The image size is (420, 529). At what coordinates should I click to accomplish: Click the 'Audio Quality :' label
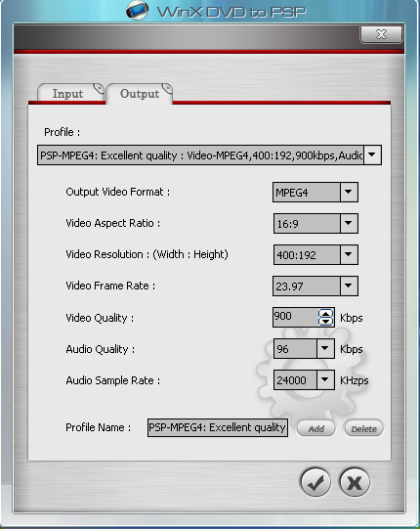tap(100, 349)
